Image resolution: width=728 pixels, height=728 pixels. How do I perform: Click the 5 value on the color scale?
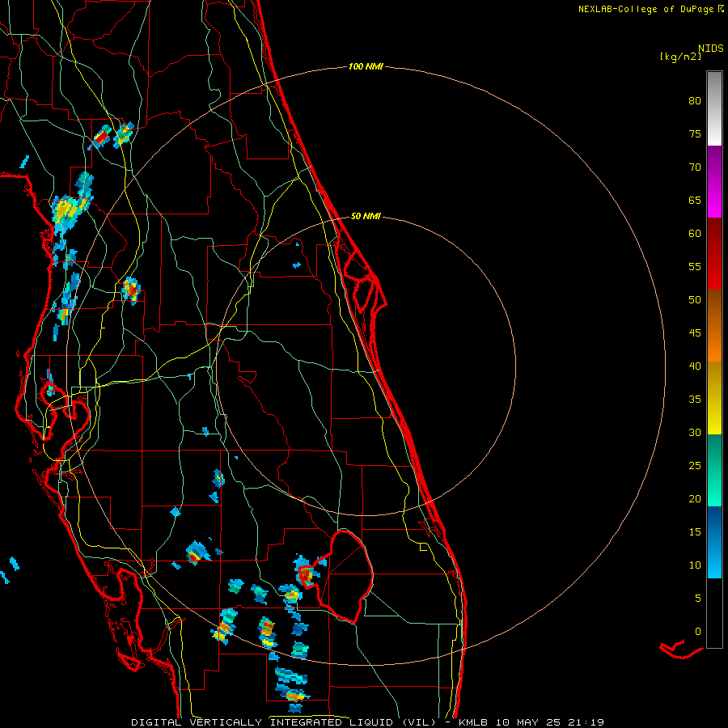(698, 599)
